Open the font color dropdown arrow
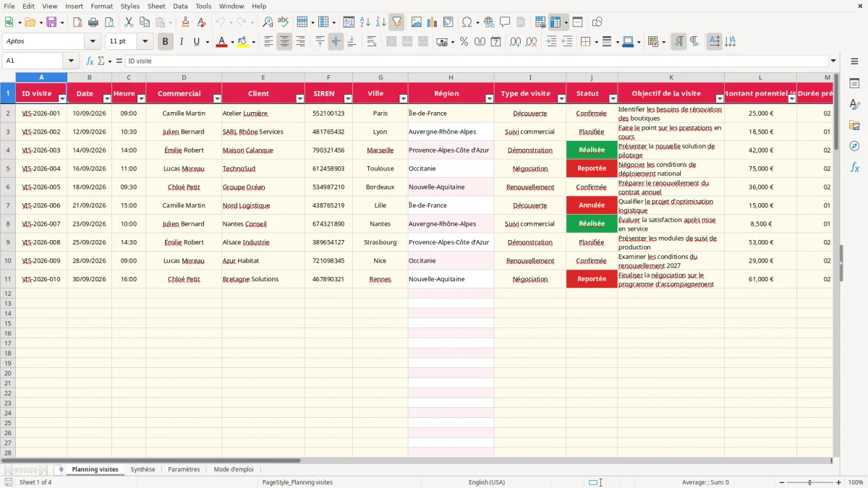 click(x=231, y=42)
